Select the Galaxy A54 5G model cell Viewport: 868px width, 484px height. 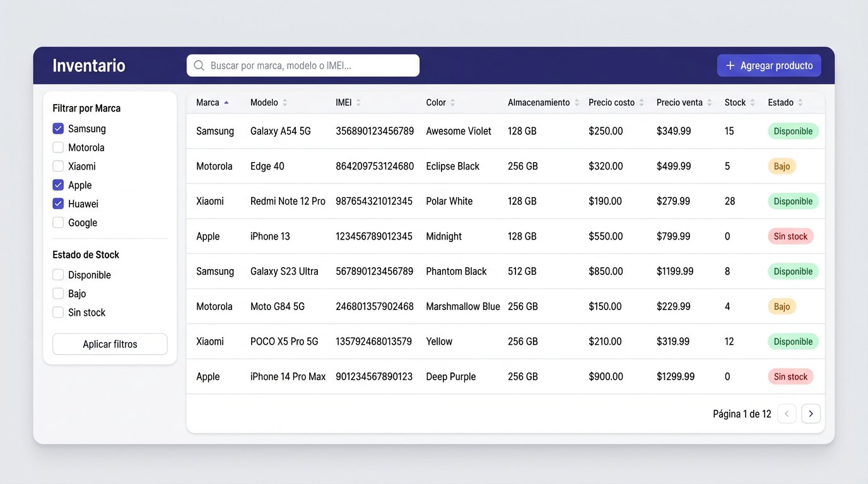pyautogui.click(x=281, y=131)
